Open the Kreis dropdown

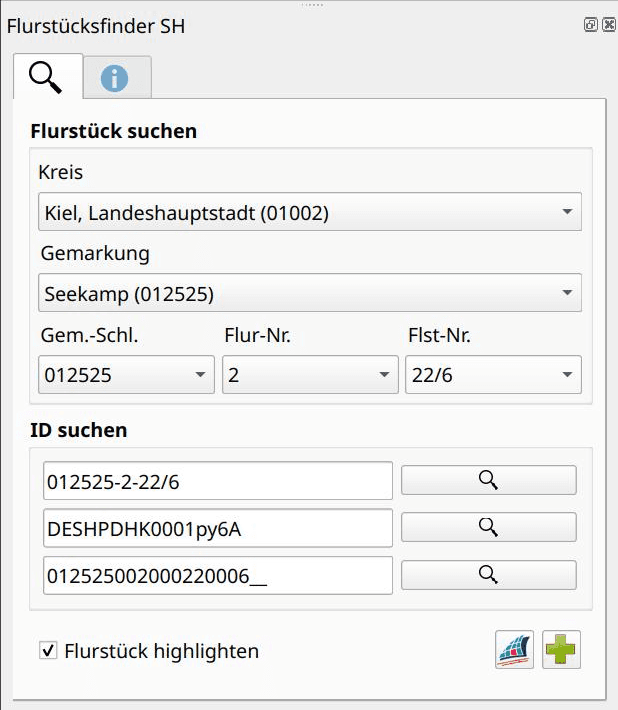click(309, 212)
